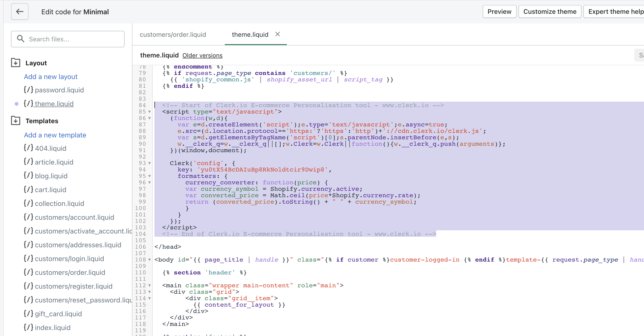This screenshot has height=336, width=644.
Task: Switch to customers/order.liquid tab
Action: [x=173, y=34]
